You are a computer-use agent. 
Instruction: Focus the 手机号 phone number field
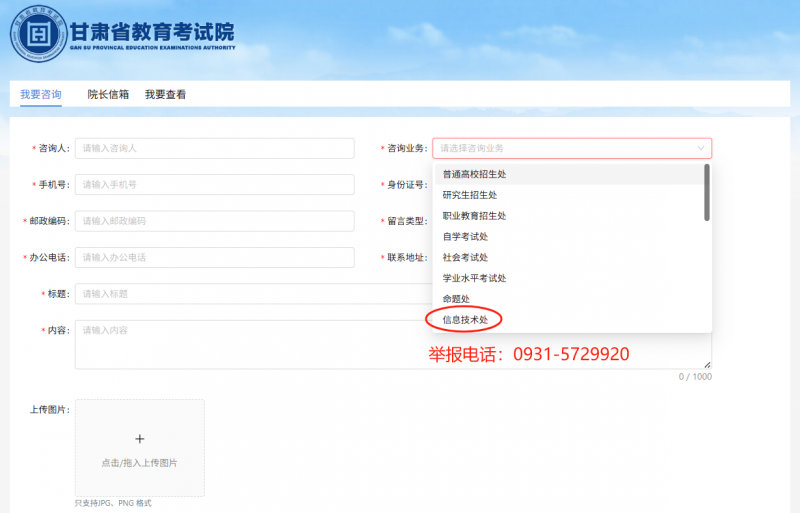(214, 185)
